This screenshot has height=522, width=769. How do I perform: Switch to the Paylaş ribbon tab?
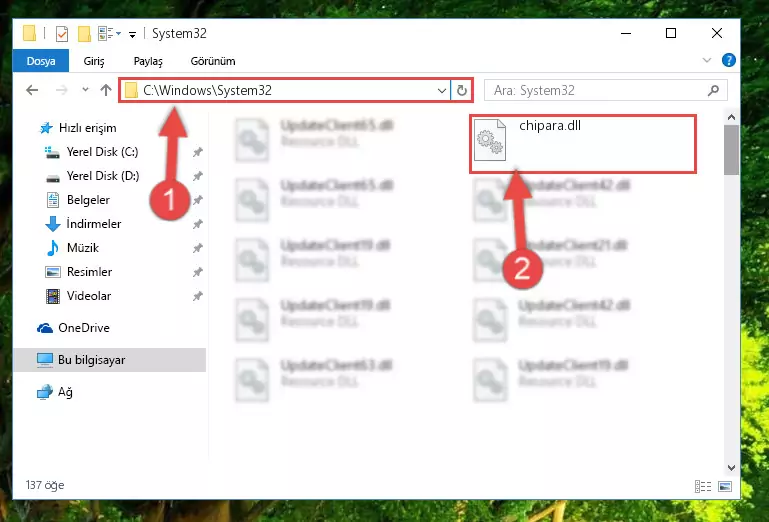[148, 61]
